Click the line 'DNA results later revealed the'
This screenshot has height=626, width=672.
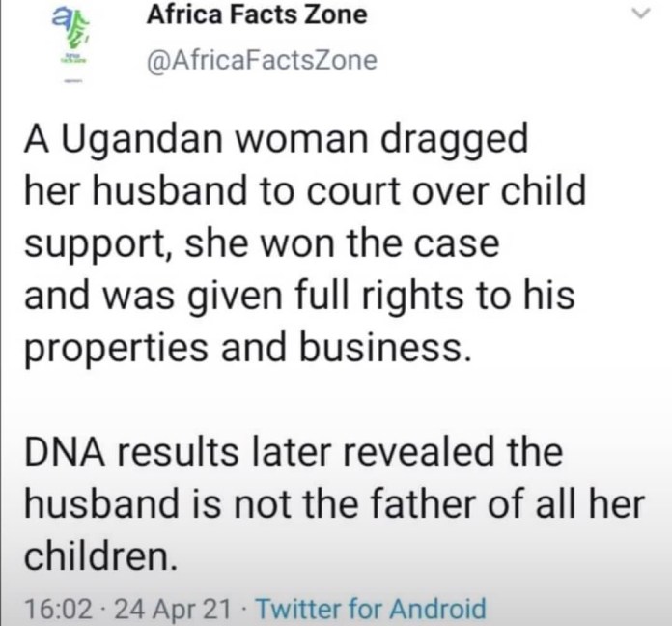pos(294,453)
